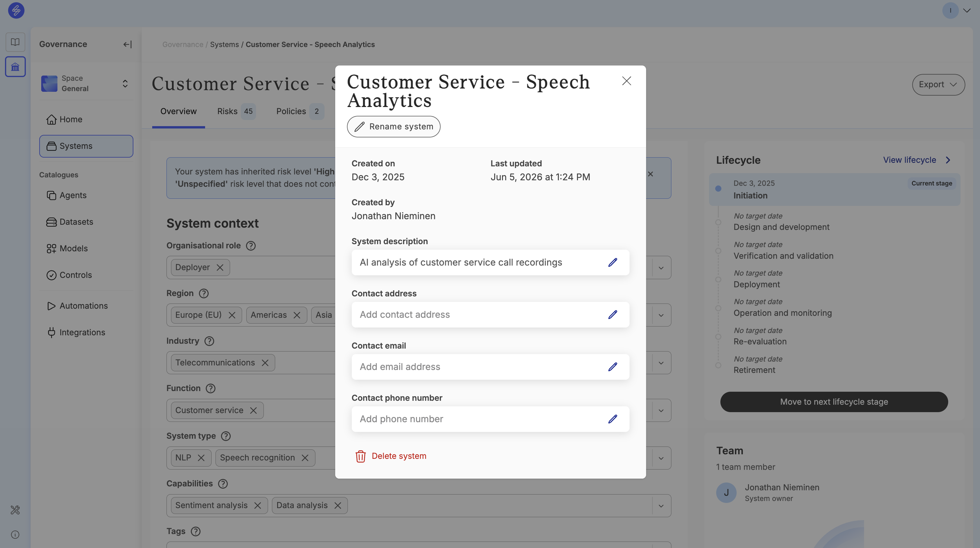Expand the Capabilities dropdown

(x=661, y=506)
